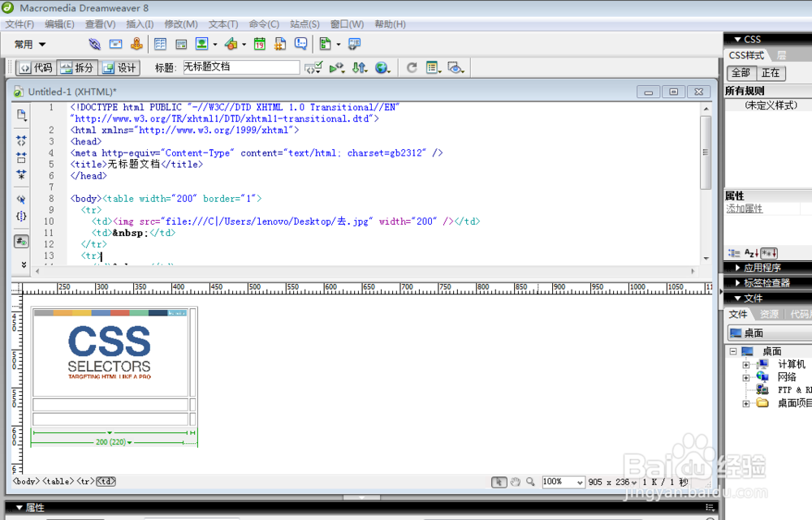
Task: Insert a comment with the speech-bubble icon
Action: coord(301,45)
